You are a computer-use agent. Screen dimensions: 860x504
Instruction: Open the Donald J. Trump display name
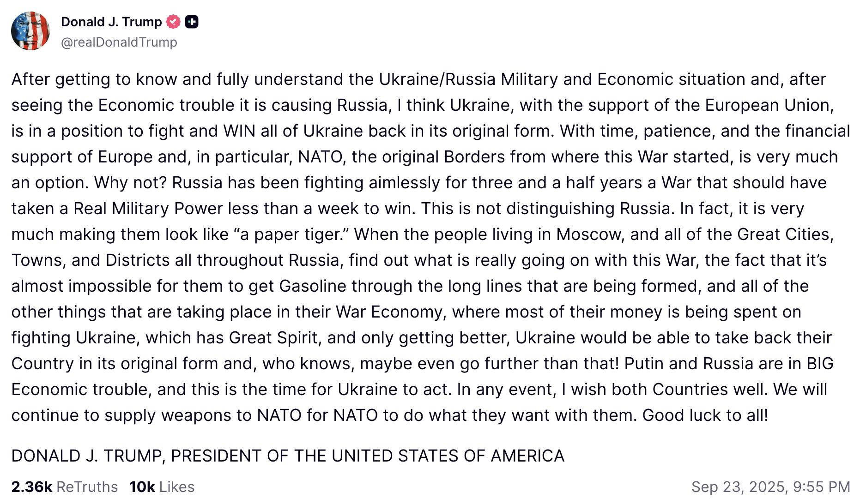coord(111,22)
